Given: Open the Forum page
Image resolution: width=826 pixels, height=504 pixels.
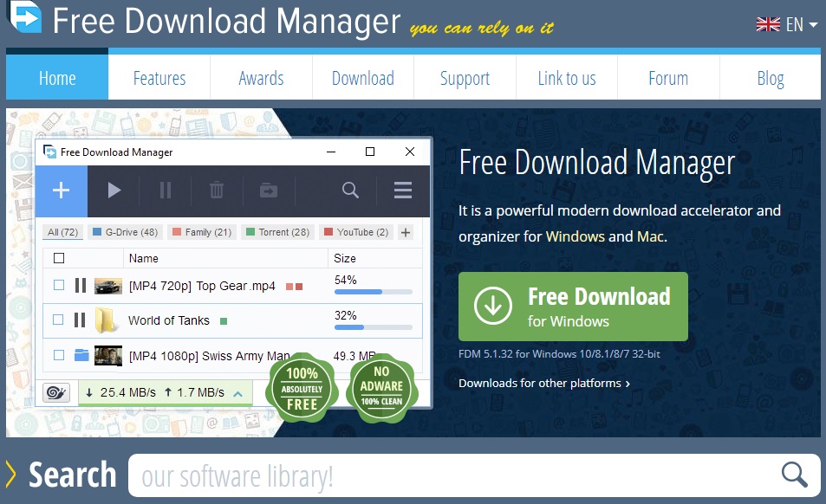Looking at the screenshot, I should (x=668, y=78).
